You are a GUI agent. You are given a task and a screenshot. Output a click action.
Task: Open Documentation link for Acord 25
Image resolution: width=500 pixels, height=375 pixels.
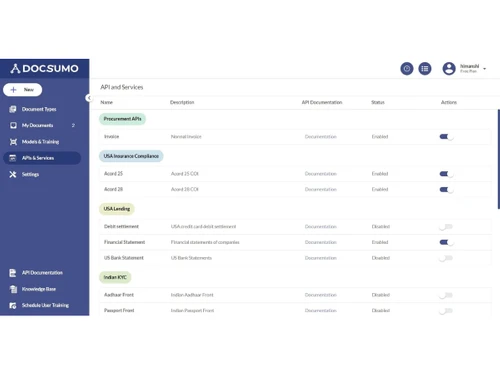(x=321, y=174)
